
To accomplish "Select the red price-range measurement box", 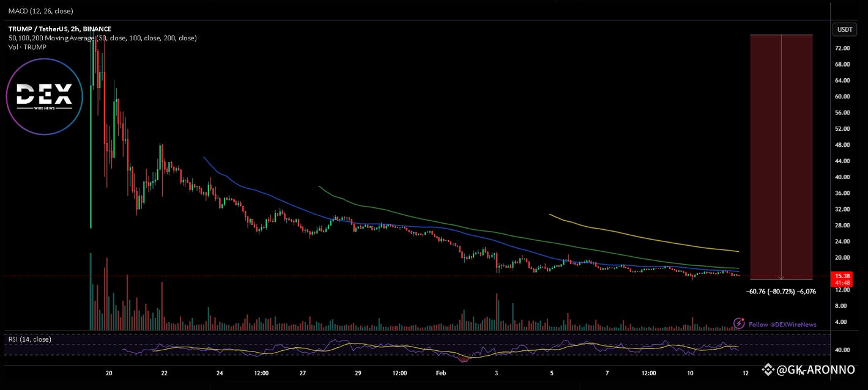I will pyautogui.click(x=781, y=157).
